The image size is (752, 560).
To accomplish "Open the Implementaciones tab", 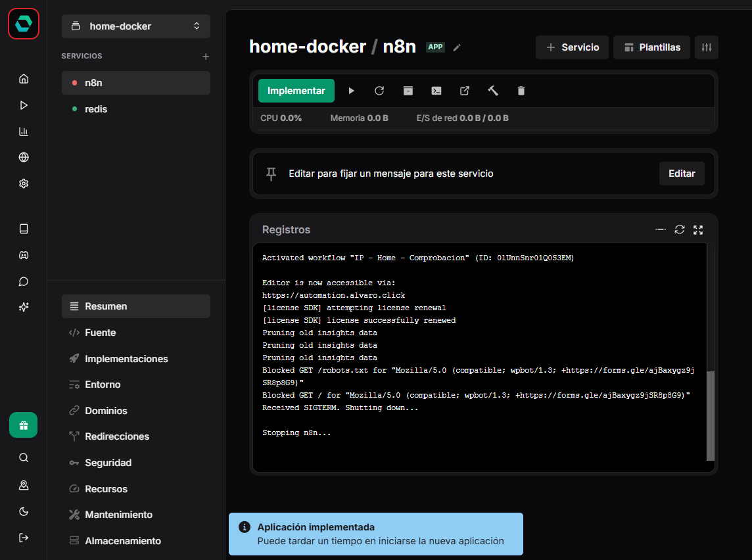I will (x=135, y=359).
